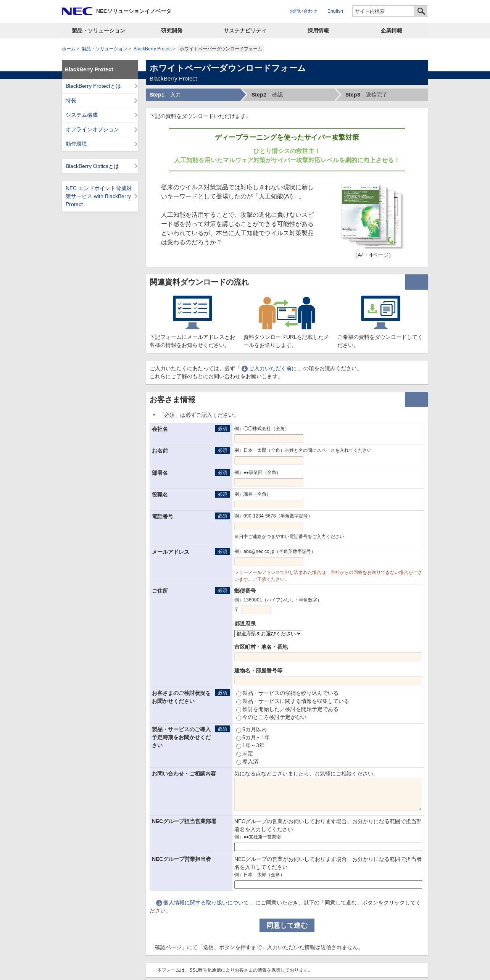Click BlackBerry Protect breadcrumb link
The width and height of the screenshot is (490, 980).
tap(153, 49)
